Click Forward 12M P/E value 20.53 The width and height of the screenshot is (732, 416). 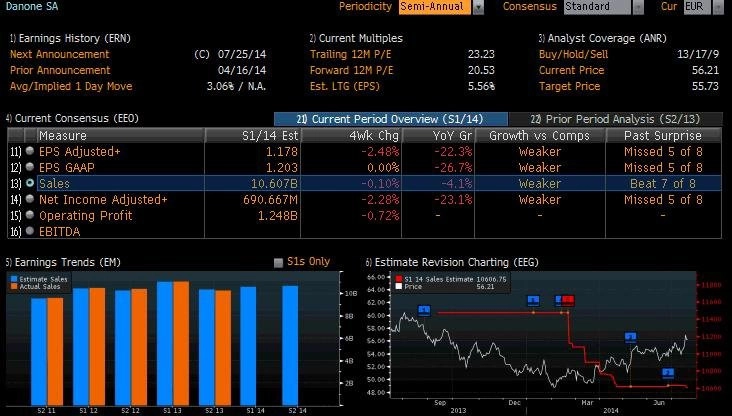tap(481, 70)
